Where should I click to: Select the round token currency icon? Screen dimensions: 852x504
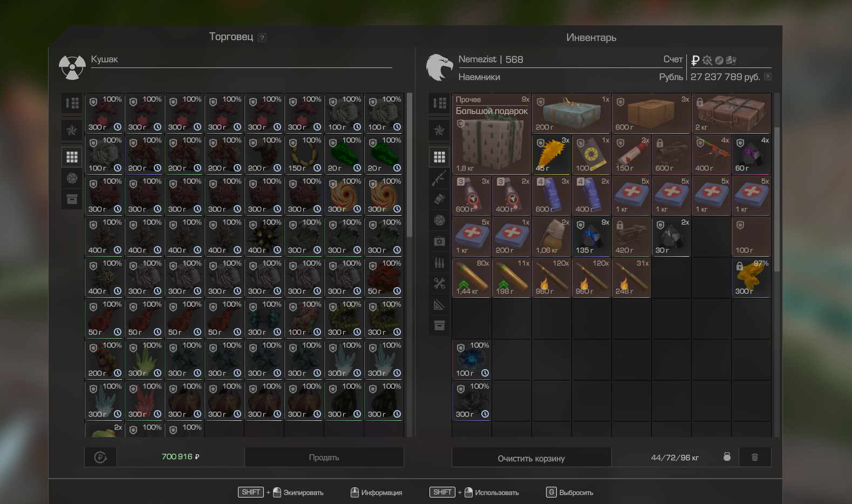pyautogui.click(x=719, y=60)
